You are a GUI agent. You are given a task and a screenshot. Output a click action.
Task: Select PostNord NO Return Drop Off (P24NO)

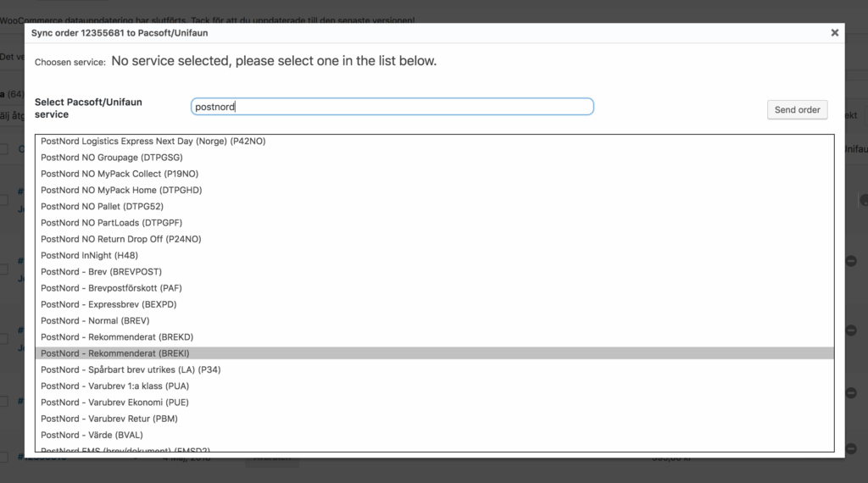(x=120, y=239)
